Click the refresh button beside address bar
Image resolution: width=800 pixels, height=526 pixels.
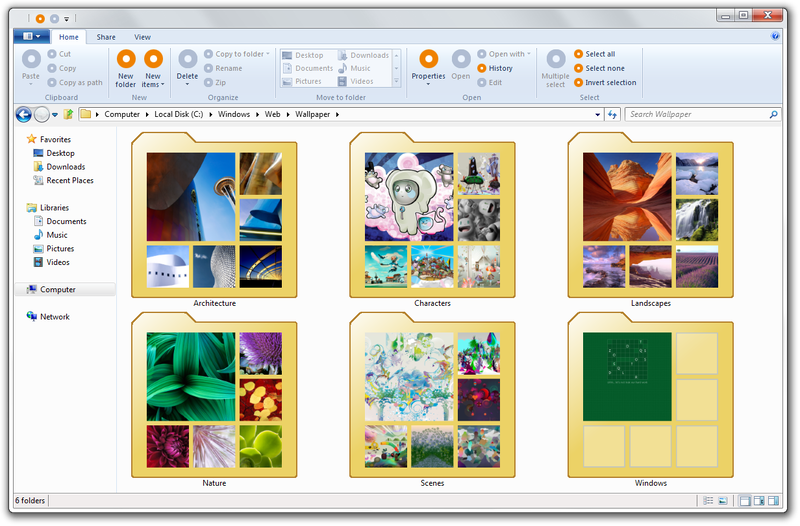(612, 114)
